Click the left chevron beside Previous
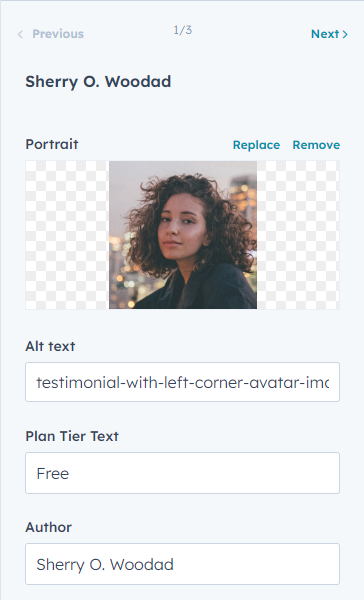The width and height of the screenshot is (364, 600). click(20, 34)
